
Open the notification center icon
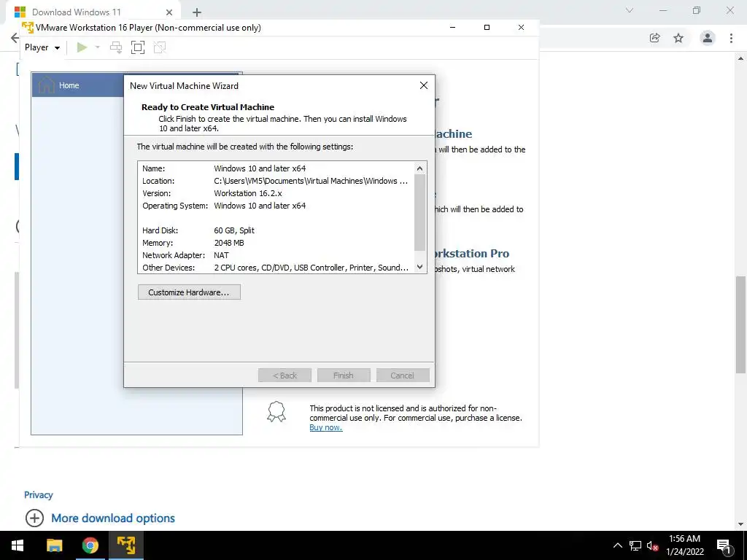(x=724, y=545)
